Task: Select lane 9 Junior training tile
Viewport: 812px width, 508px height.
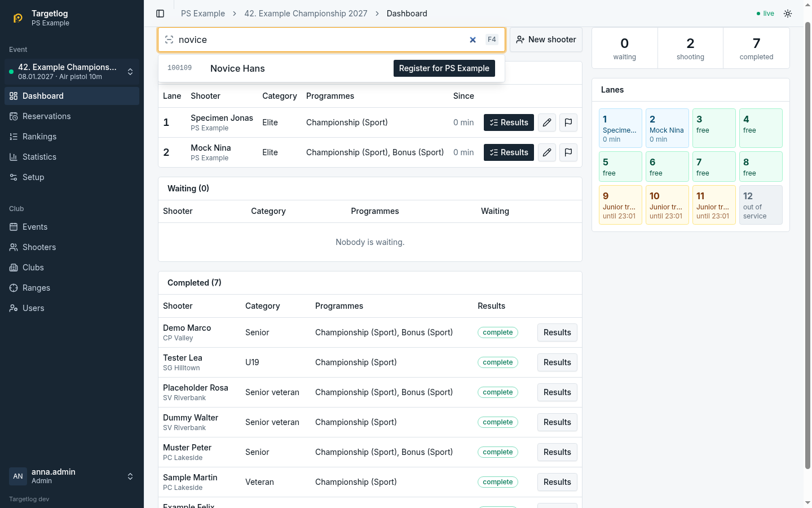Action: [x=620, y=205]
